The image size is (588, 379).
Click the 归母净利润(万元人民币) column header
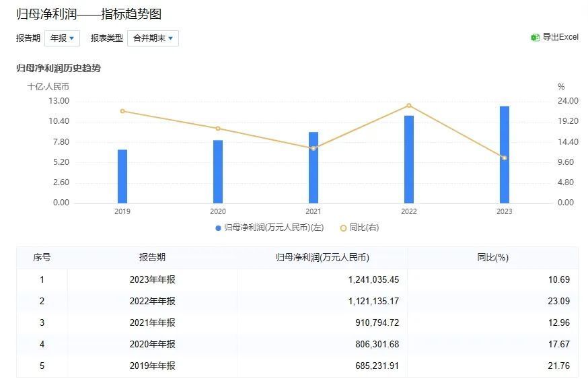[x=322, y=257]
